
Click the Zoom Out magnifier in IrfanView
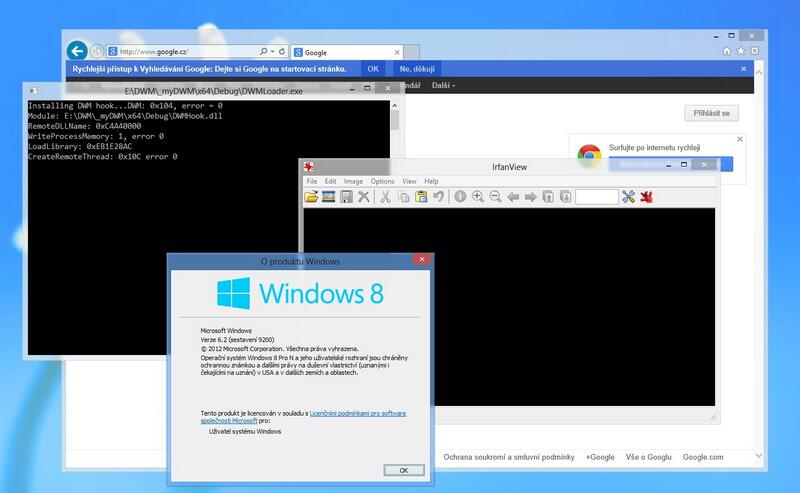tap(495, 196)
